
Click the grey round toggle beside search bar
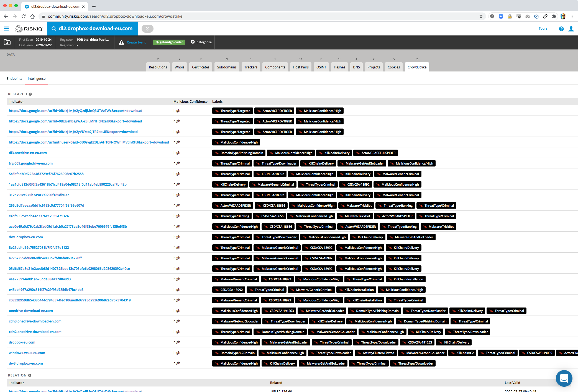click(147, 29)
